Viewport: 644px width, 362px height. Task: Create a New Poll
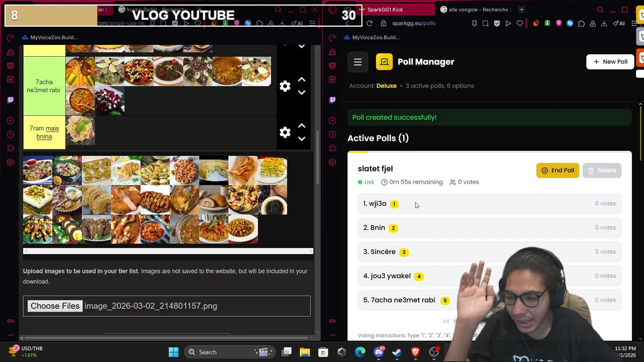point(610,62)
